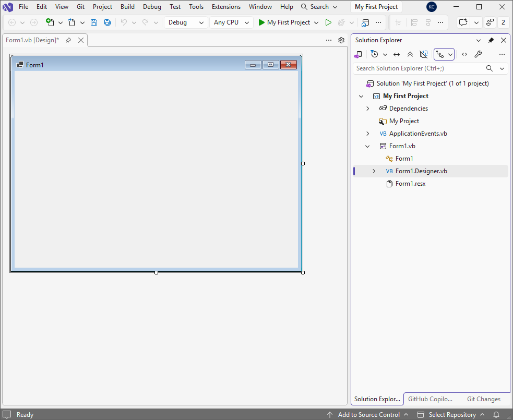
Task: Select Form1.resx in the solution tree
Action: [410, 184]
